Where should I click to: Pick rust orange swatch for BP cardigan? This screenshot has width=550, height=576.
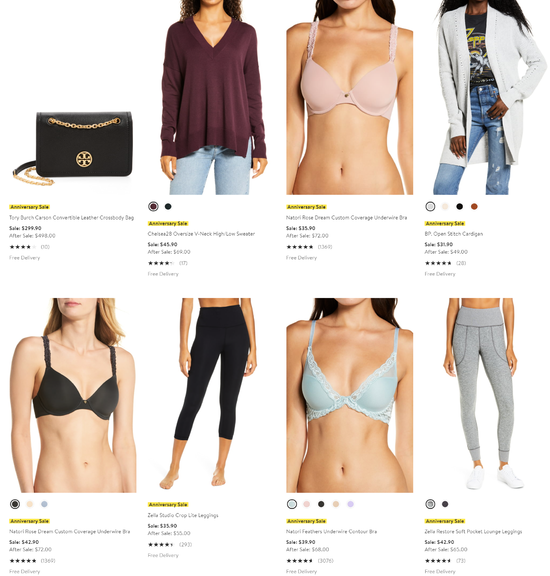click(474, 206)
